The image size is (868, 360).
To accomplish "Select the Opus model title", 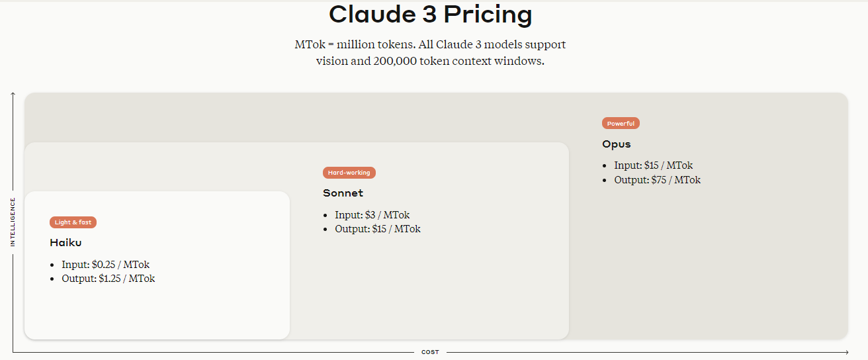I will coord(617,144).
